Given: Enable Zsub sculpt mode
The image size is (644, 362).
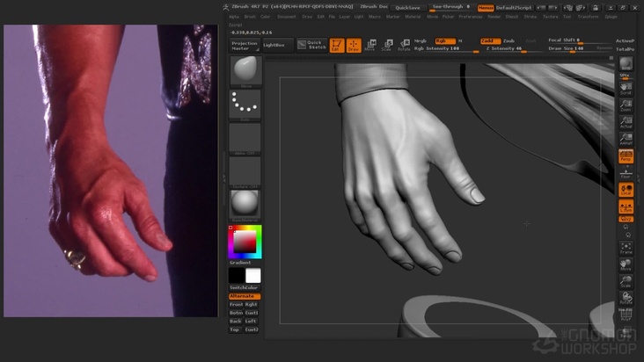Looking at the screenshot, I should point(509,41).
